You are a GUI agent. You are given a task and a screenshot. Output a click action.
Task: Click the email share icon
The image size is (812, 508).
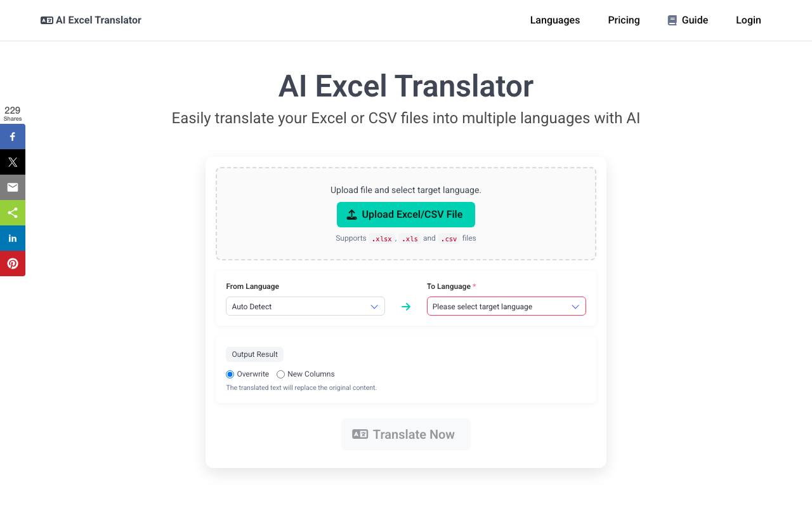[x=13, y=187]
